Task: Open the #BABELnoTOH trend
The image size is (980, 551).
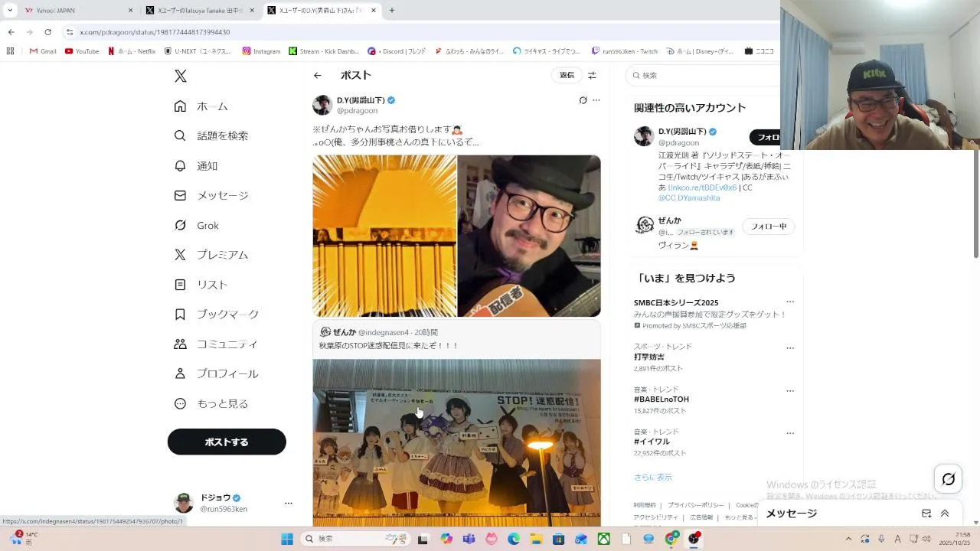Action: pos(661,399)
